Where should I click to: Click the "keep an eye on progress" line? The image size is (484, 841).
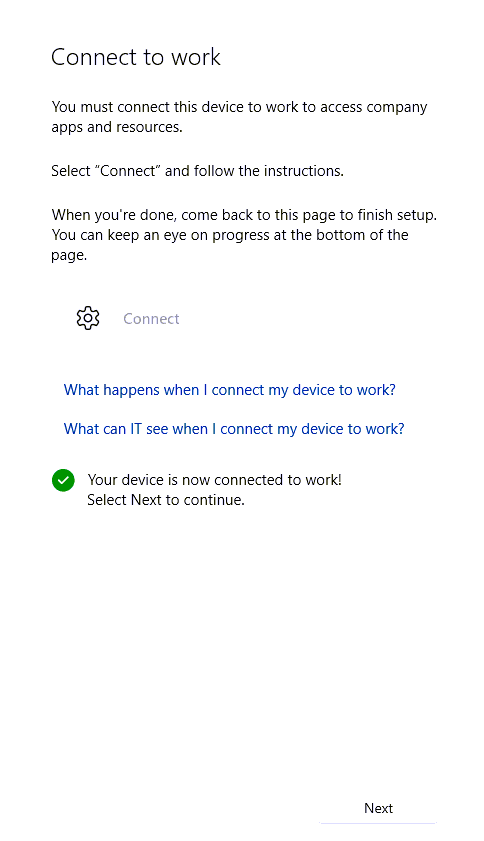pos(230,235)
